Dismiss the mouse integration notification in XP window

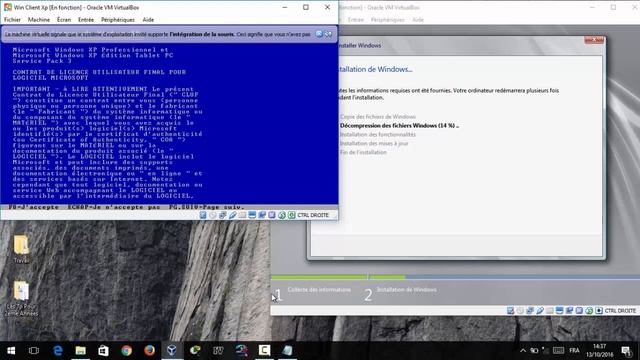pyautogui.click(x=319, y=34)
